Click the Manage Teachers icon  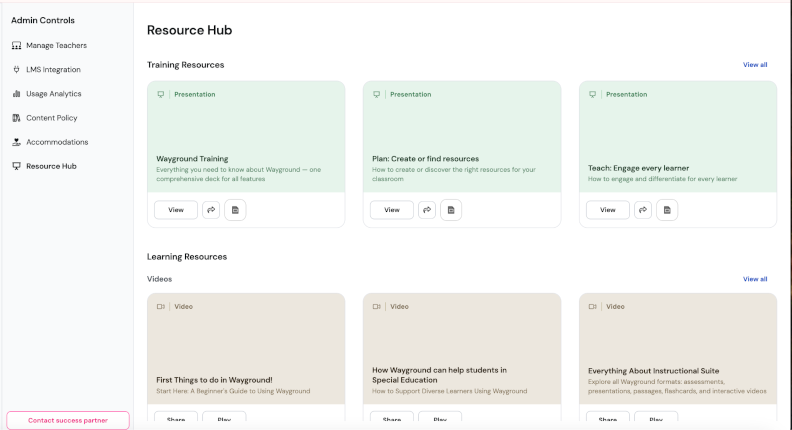(x=16, y=45)
